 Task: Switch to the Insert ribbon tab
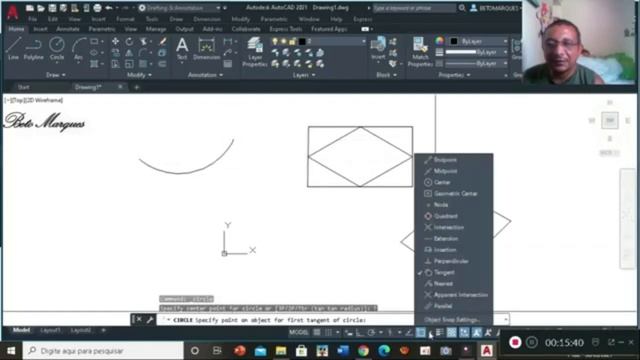coord(40,29)
